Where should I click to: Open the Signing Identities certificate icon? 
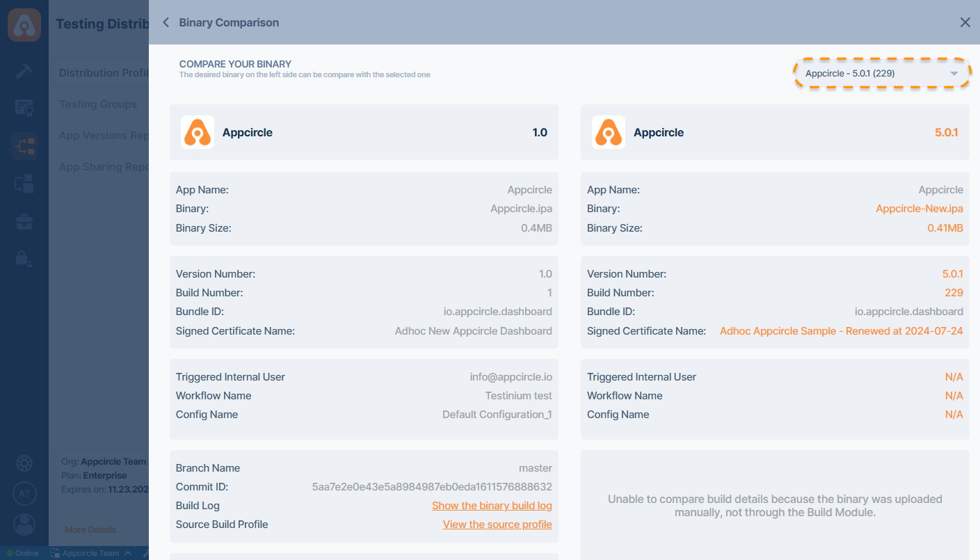[24, 108]
